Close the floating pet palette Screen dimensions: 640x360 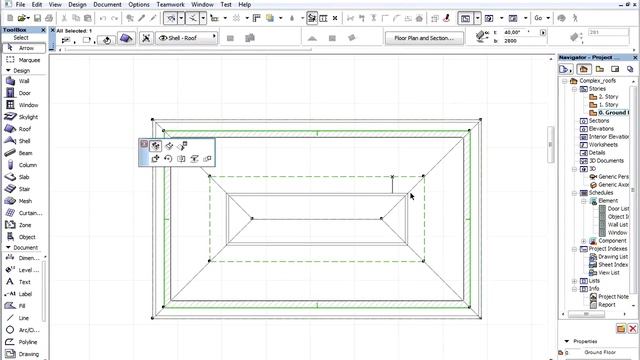tap(144, 144)
